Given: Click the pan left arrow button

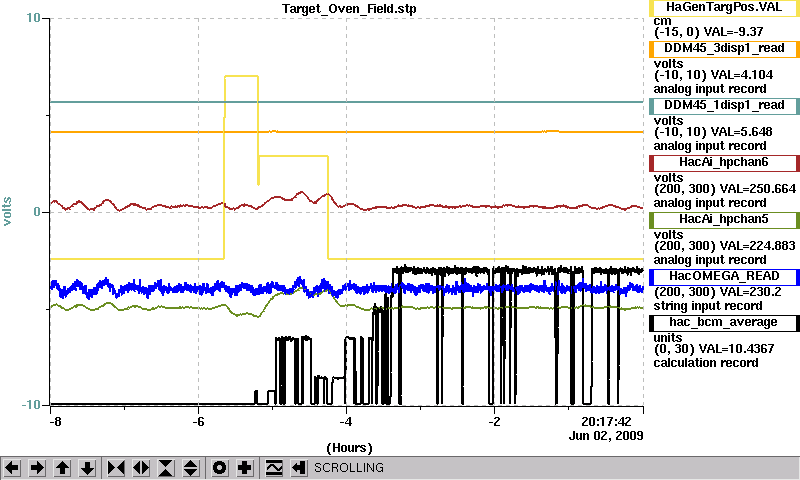Looking at the screenshot, I should (12, 468).
